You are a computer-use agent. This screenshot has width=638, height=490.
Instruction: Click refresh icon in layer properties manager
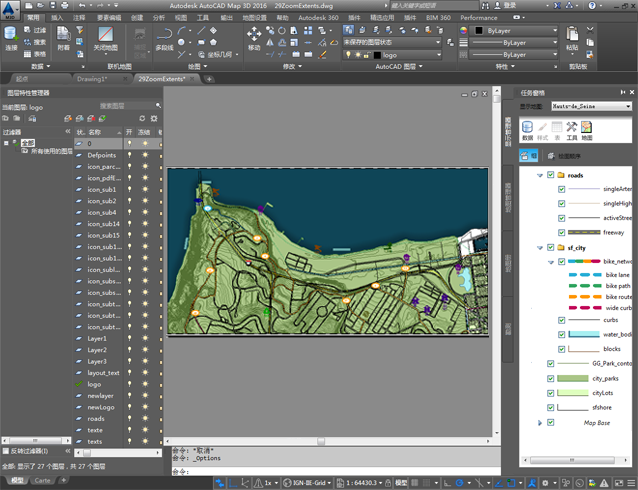point(141,118)
